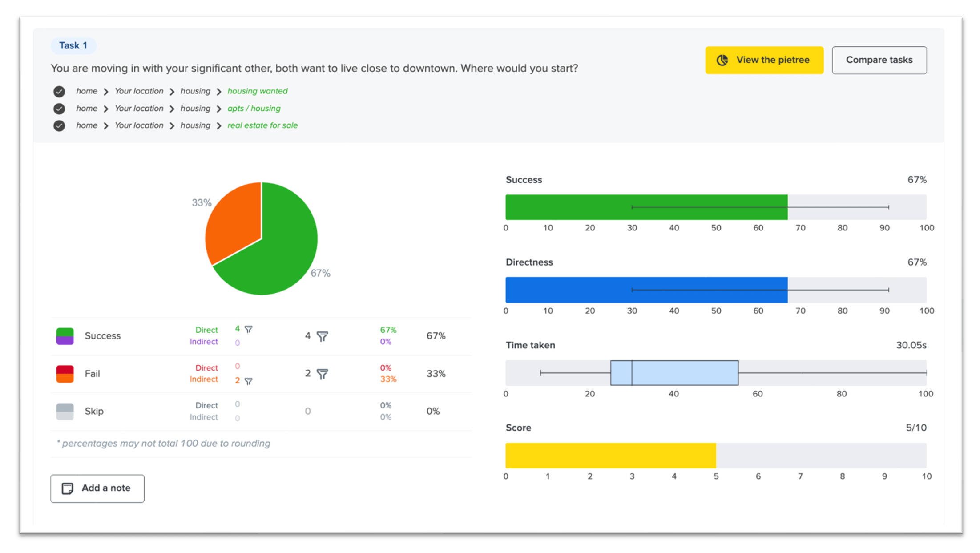Toggle checkmark beside apts / housing path

tap(59, 109)
